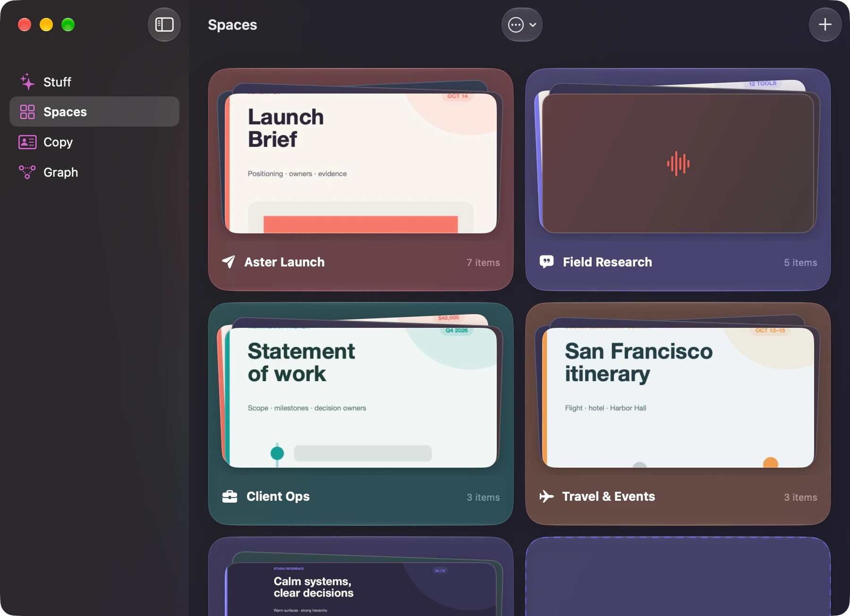Open the Launch Brief thumbnail
Screen dimensions: 850x616
(361, 163)
